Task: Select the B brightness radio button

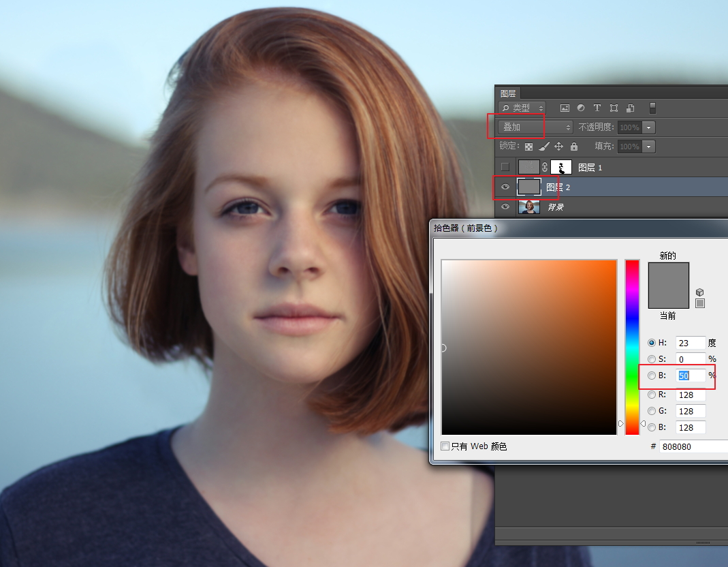Action: (x=652, y=376)
